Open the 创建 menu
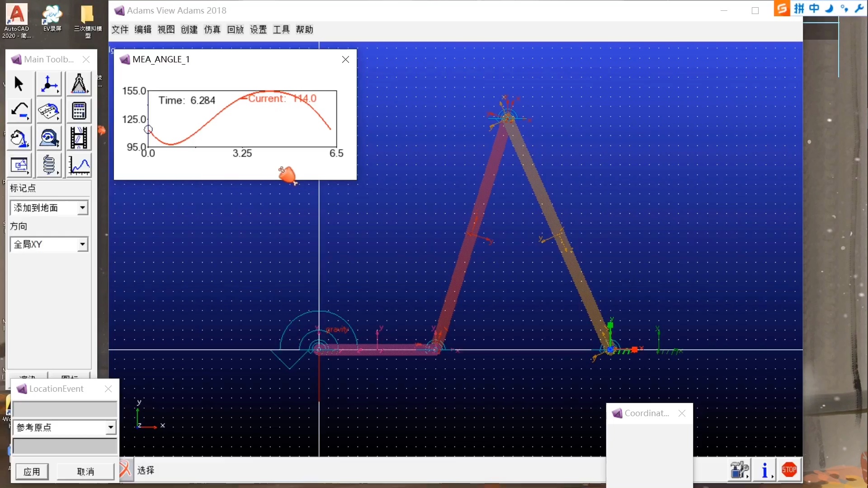 pyautogui.click(x=189, y=30)
